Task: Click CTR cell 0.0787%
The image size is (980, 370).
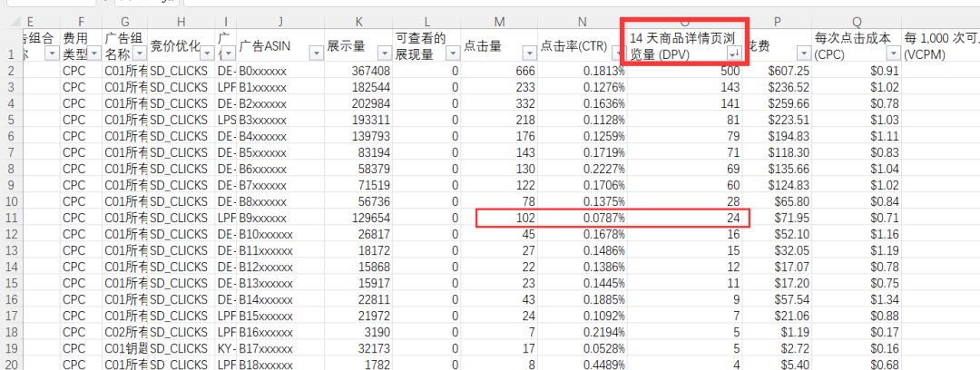Action: (582, 219)
